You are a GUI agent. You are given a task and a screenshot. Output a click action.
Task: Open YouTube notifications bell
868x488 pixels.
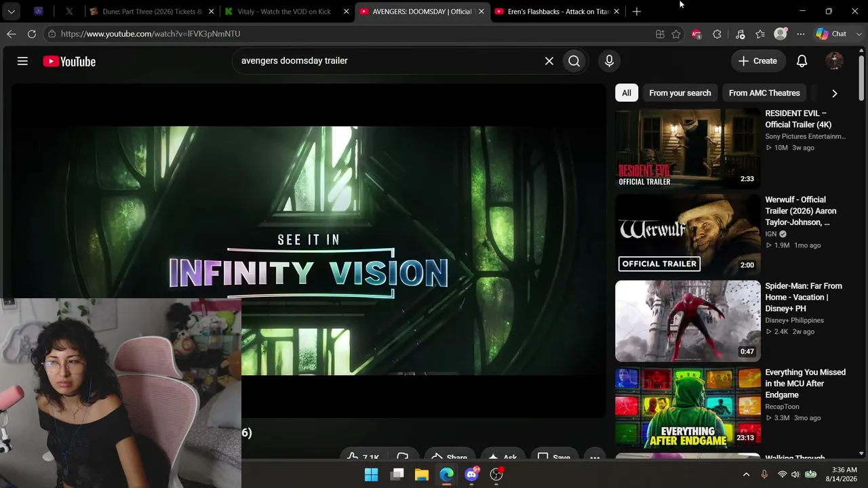[802, 61]
